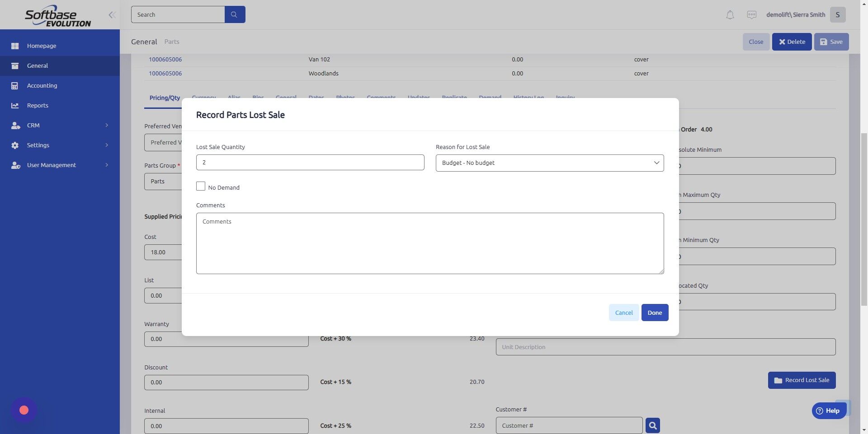Enable the No Demand checkbox
868x434 pixels.
tap(201, 186)
